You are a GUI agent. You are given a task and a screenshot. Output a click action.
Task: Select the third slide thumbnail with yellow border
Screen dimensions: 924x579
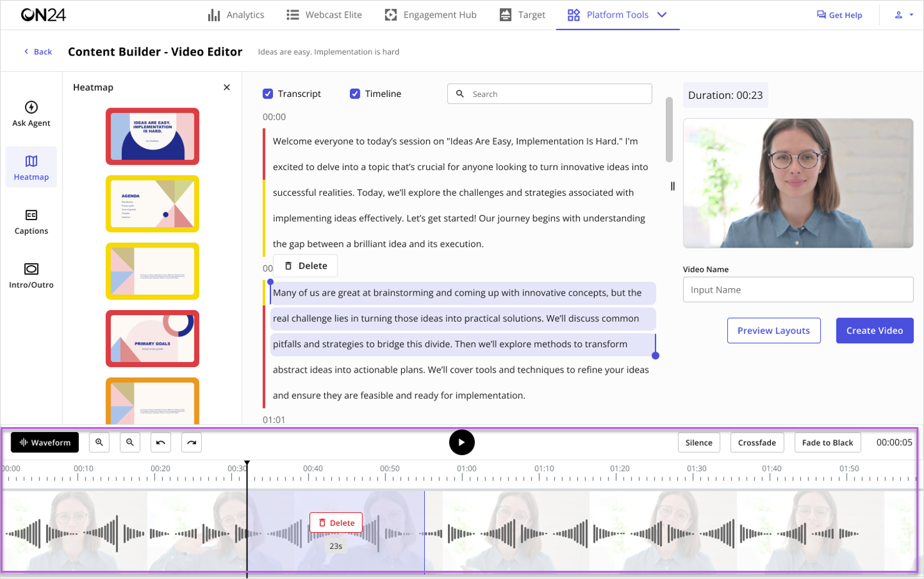click(x=152, y=271)
